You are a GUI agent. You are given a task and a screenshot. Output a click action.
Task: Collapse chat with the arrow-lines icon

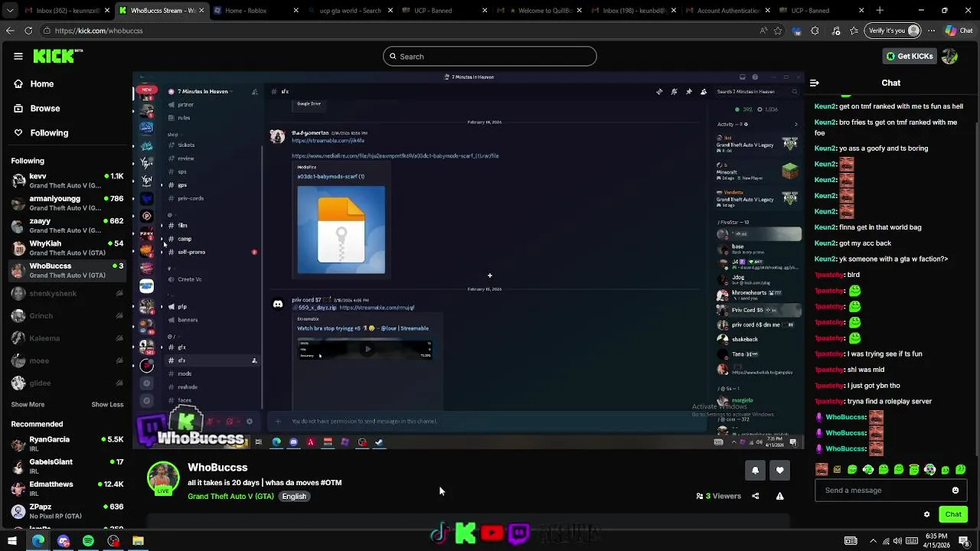point(815,83)
